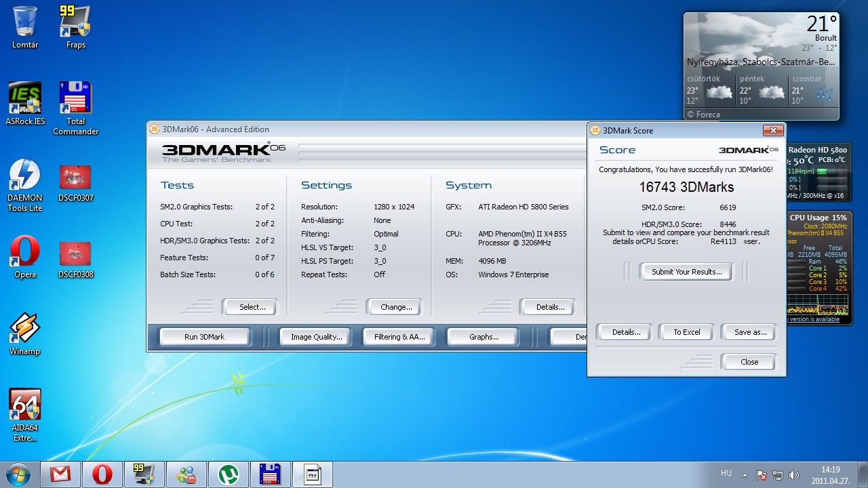Open the speaker volume tray icon
The width and height of the screenshot is (868, 488).
(794, 475)
